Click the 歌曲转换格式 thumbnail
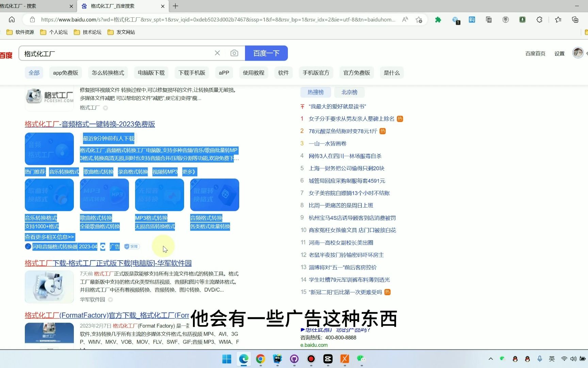This screenshot has height=368, width=588. pyautogui.click(x=49, y=195)
